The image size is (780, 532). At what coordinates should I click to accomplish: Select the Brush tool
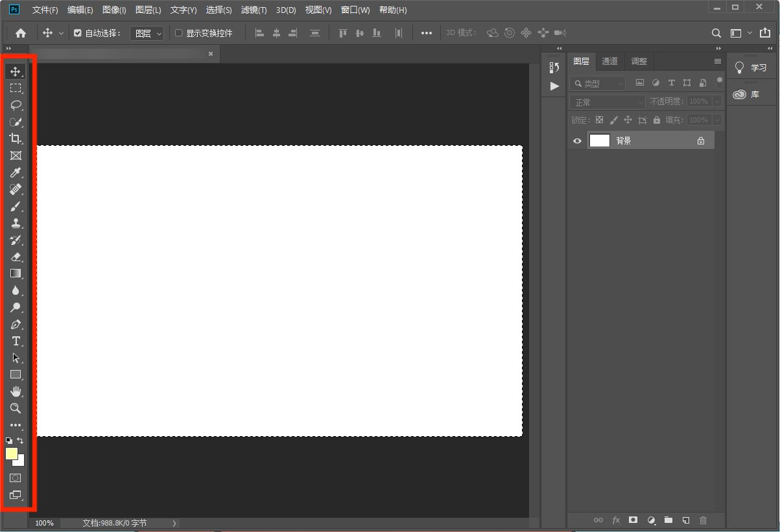pos(16,206)
